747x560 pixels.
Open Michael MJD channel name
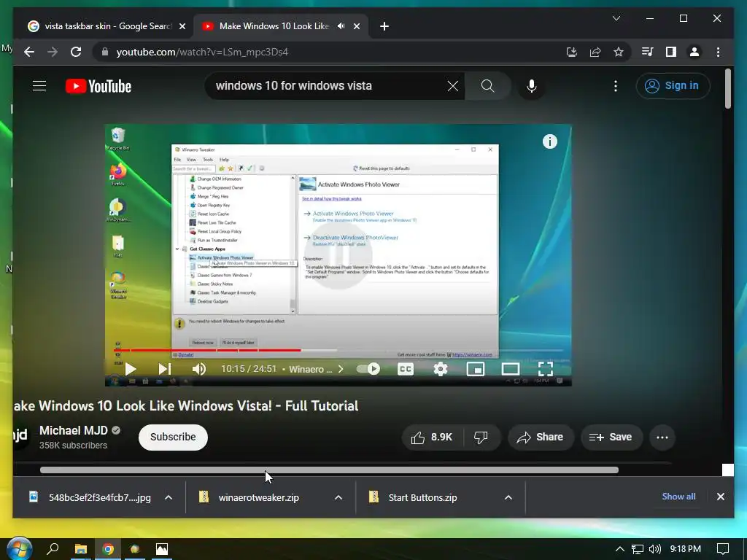click(74, 430)
